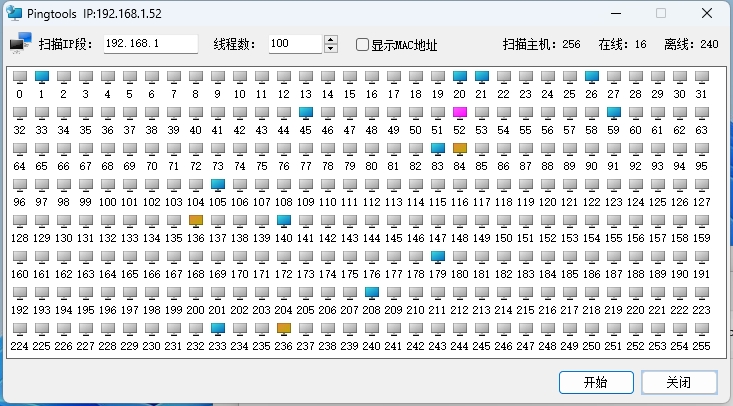Select the offline host icon numbered 192
This screenshot has width=733, height=406.
tap(20, 293)
